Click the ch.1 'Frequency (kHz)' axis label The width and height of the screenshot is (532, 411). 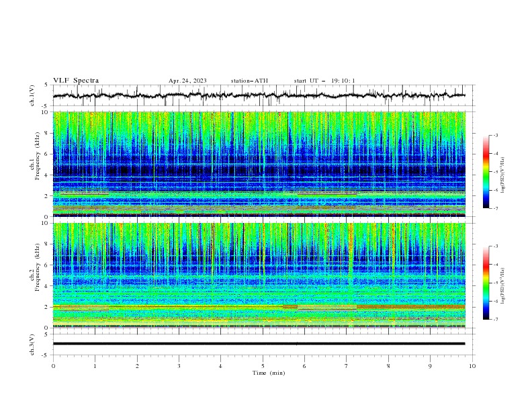click(38, 156)
